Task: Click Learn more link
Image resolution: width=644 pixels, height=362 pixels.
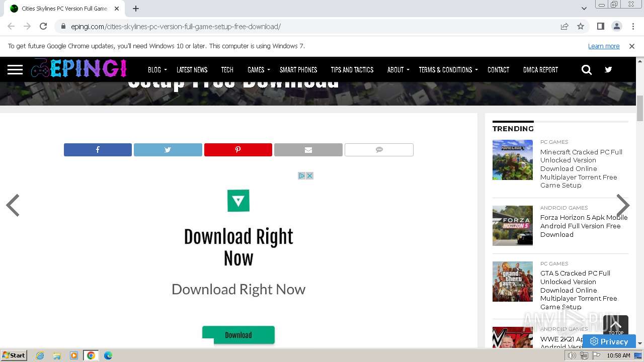Action: [x=604, y=46]
